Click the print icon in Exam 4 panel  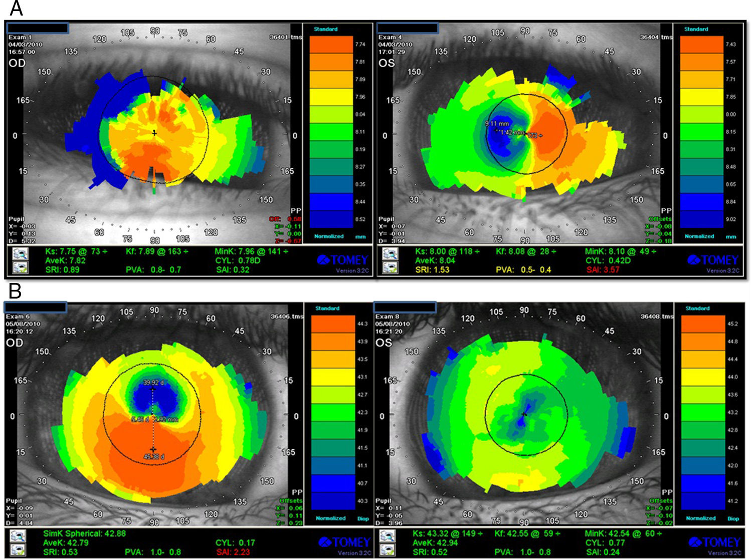pos(390,267)
